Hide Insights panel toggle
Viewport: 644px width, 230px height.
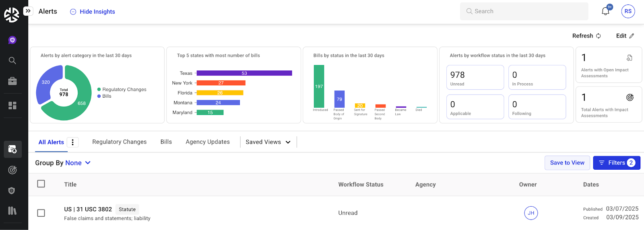click(93, 12)
